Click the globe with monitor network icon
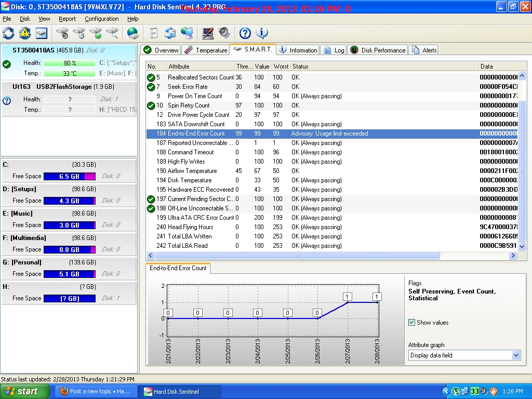Image resolution: width=532 pixels, height=399 pixels. pos(187,33)
